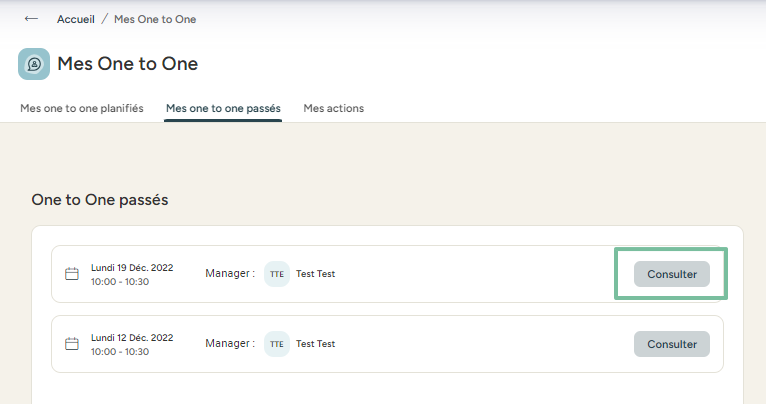Click the back arrow icon
Screen dimensions: 766x404
pos(31,19)
